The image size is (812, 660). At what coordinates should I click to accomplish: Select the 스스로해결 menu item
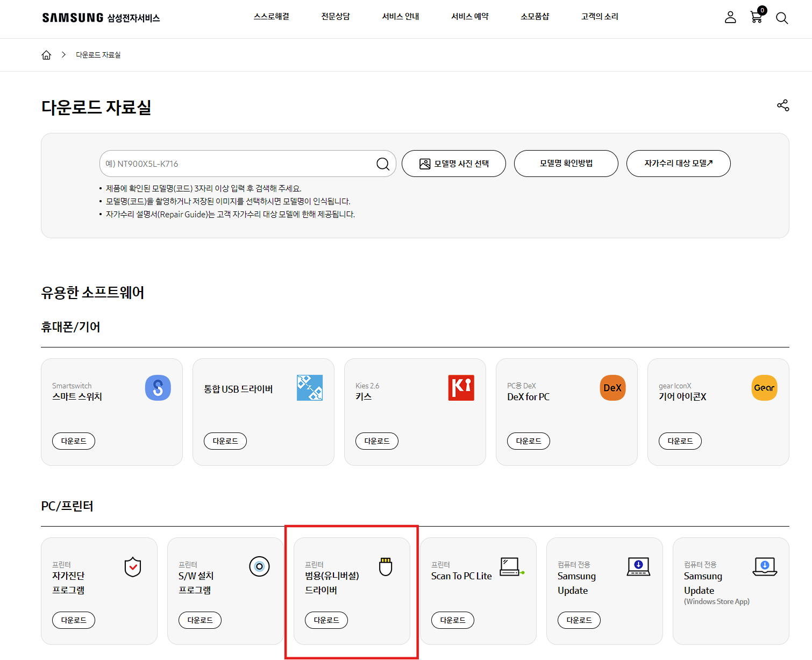pos(271,17)
